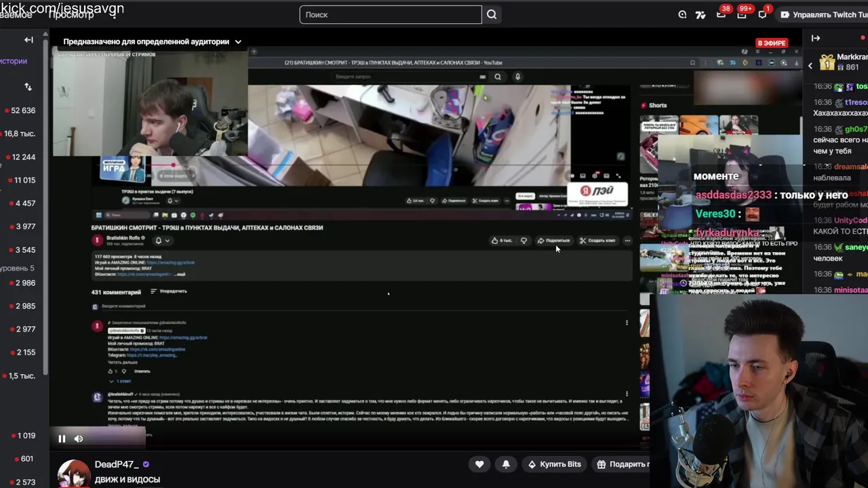Open the Twitch inbox icon with 38 badge
This screenshot has height=488, width=868.
point(721,14)
